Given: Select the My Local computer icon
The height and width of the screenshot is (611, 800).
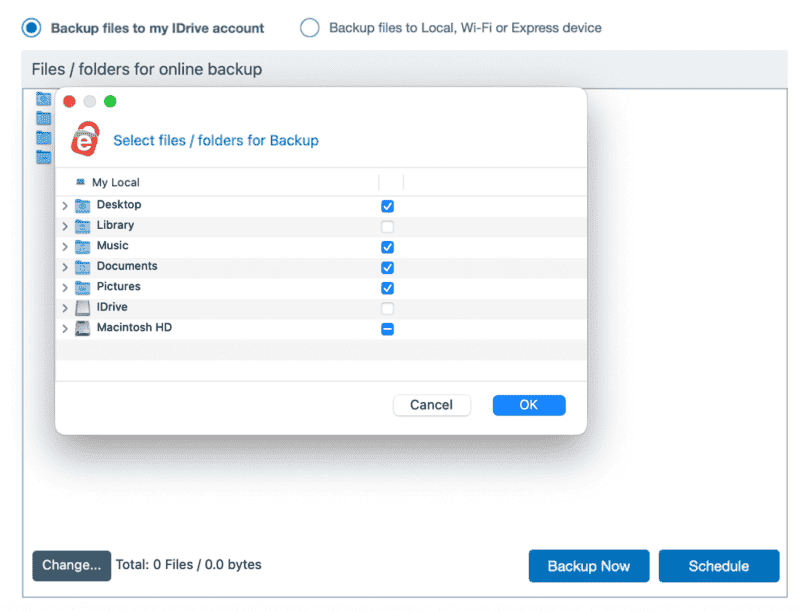Looking at the screenshot, I should pos(80,182).
